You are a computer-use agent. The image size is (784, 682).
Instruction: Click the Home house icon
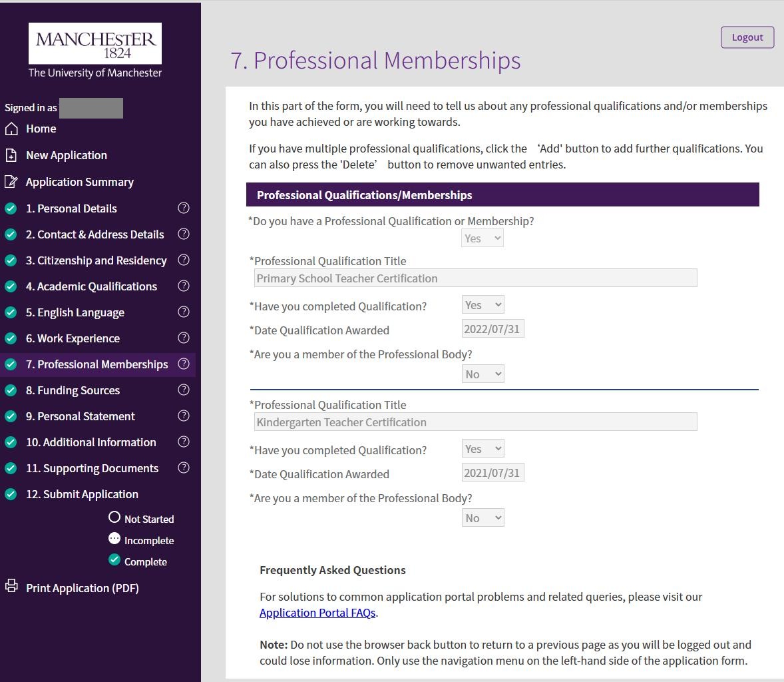[x=11, y=129]
